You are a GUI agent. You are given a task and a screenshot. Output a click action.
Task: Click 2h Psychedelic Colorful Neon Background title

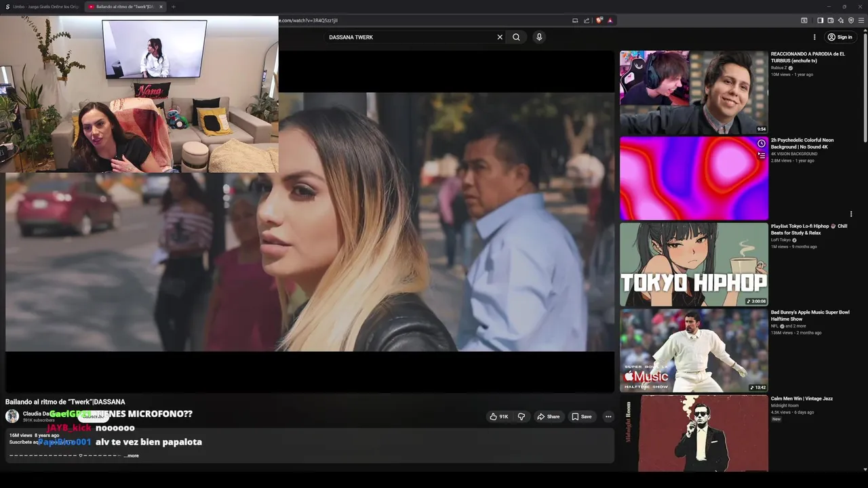[802, 143]
